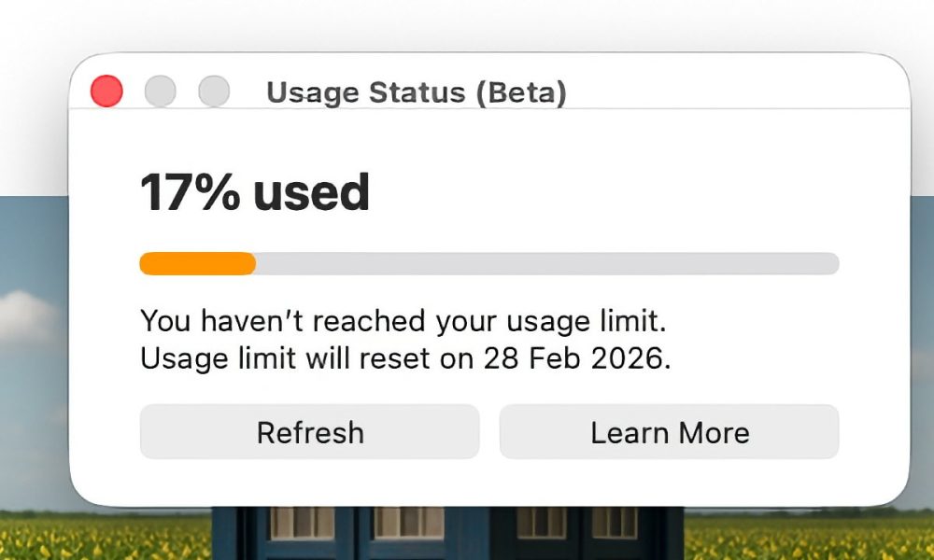Click the gray unfilled part of usage bar
This screenshot has height=560, width=934.
coord(546,264)
